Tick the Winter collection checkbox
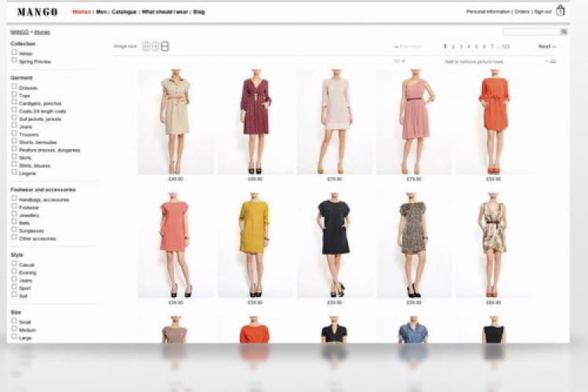The height and width of the screenshot is (392, 588). pyautogui.click(x=14, y=53)
